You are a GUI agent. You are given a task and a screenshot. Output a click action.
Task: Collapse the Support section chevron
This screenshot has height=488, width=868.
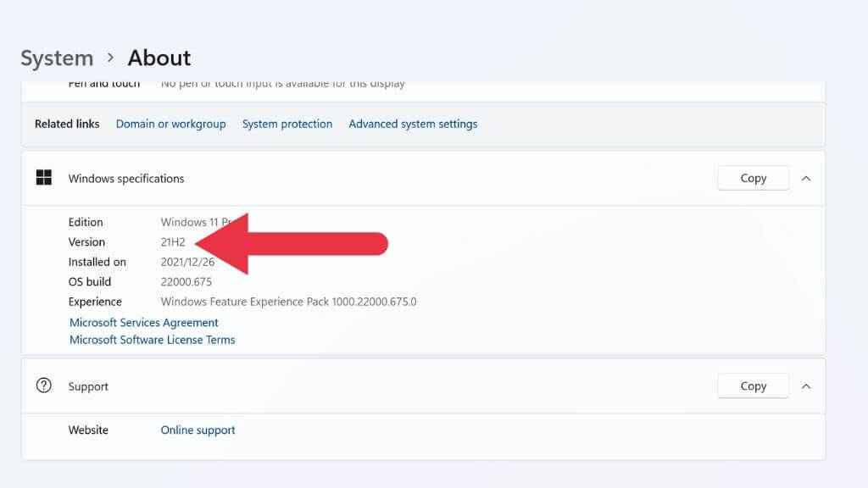click(806, 386)
